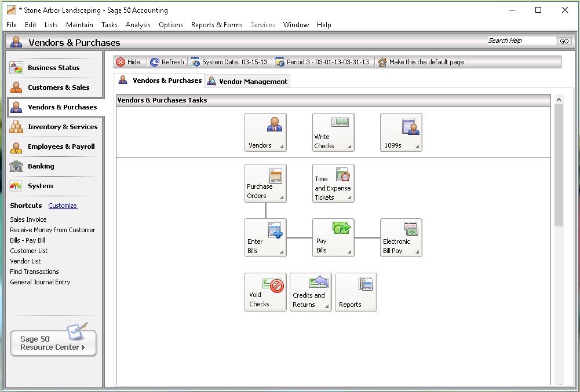Open the Reports & Forms menu
Viewport: 580px width, 392px height.
(217, 25)
